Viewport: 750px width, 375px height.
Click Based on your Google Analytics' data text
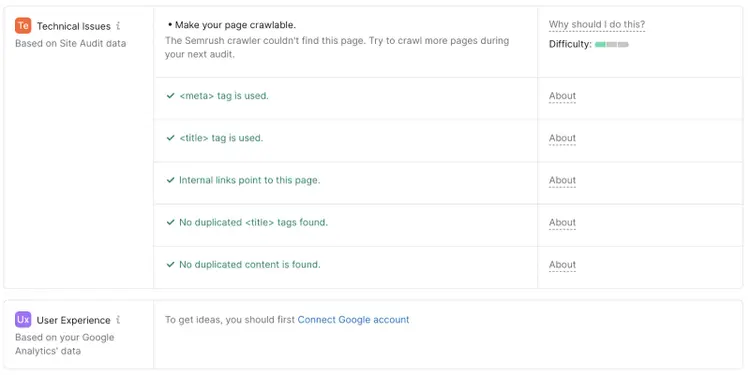click(x=65, y=344)
